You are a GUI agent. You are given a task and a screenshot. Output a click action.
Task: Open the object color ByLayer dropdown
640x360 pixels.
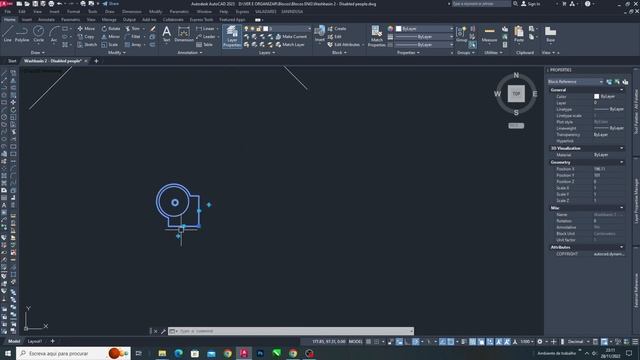point(424,29)
